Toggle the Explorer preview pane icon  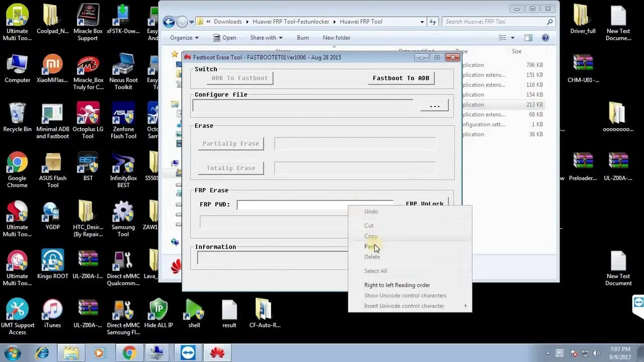528,38
